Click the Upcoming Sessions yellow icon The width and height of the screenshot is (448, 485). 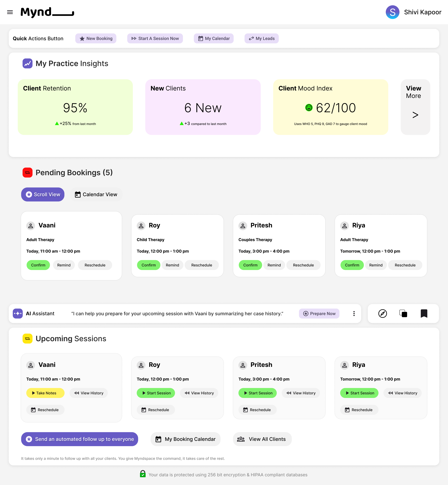click(x=27, y=338)
